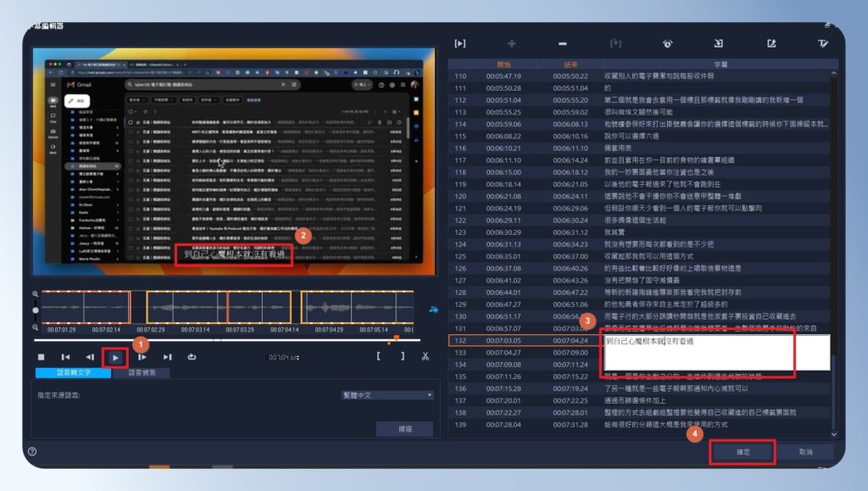Image resolution: width=868 pixels, height=491 pixels.
Task: Select subtitle row 123
Action: tap(639, 232)
